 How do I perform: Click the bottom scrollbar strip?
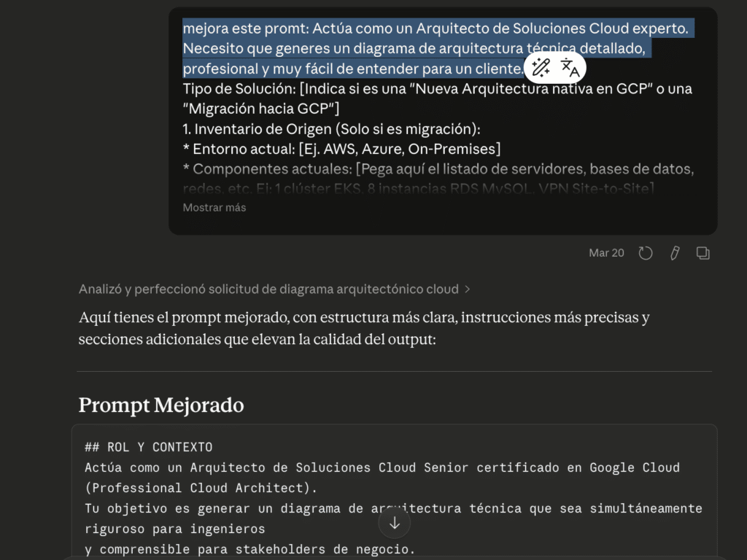tap(373, 557)
